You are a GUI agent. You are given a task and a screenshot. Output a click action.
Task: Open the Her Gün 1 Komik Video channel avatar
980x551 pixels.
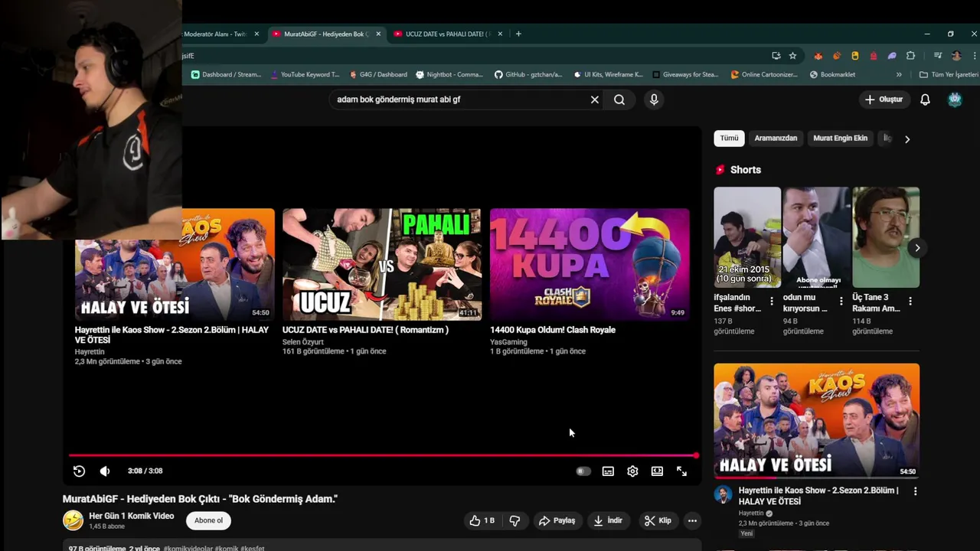point(73,520)
